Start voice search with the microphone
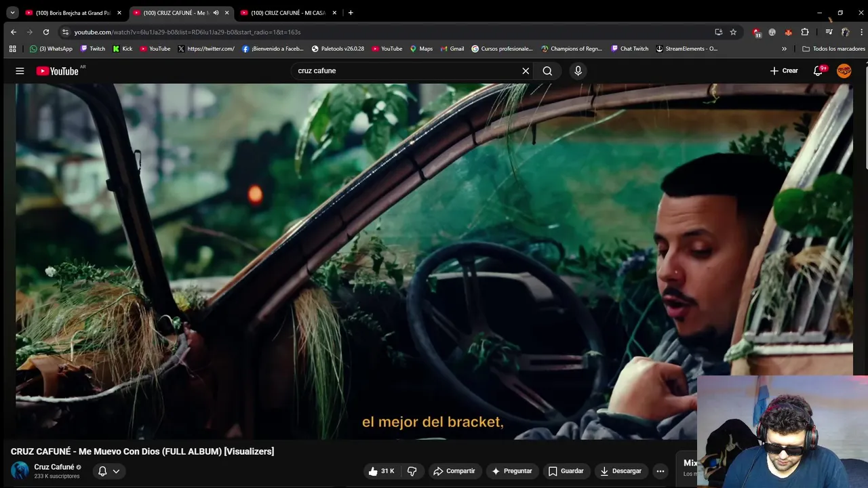This screenshot has width=868, height=488. click(x=578, y=70)
